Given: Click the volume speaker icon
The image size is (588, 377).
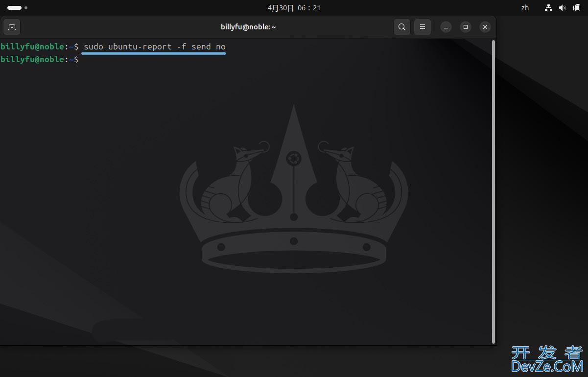Looking at the screenshot, I should tap(562, 8).
